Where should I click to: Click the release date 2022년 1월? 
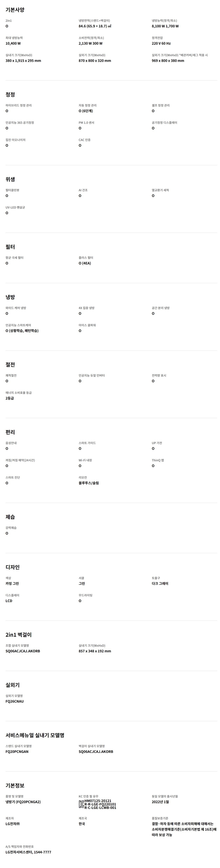click(x=160, y=802)
